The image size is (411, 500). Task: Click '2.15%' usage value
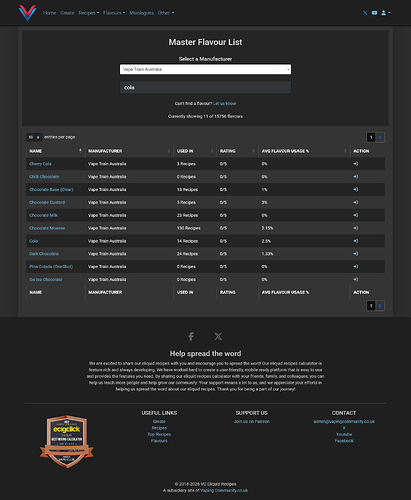[267, 228]
